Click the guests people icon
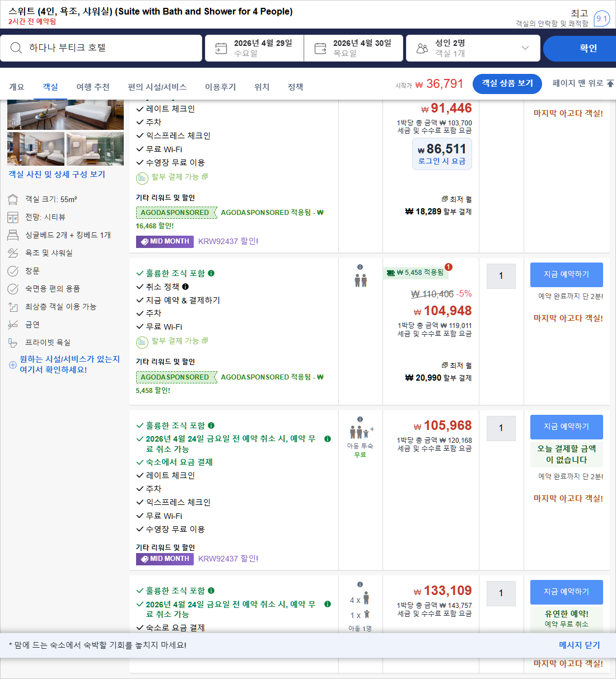 click(x=422, y=49)
